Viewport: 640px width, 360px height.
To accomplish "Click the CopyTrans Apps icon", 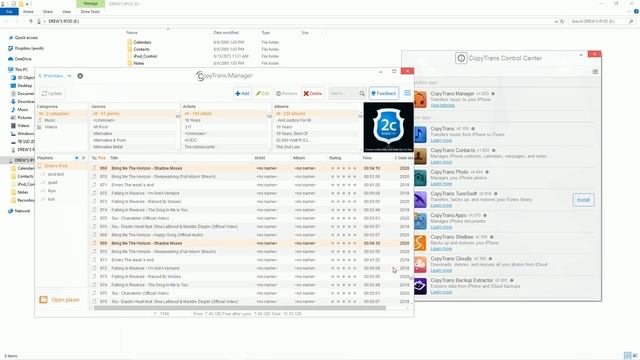I will point(420,221).
